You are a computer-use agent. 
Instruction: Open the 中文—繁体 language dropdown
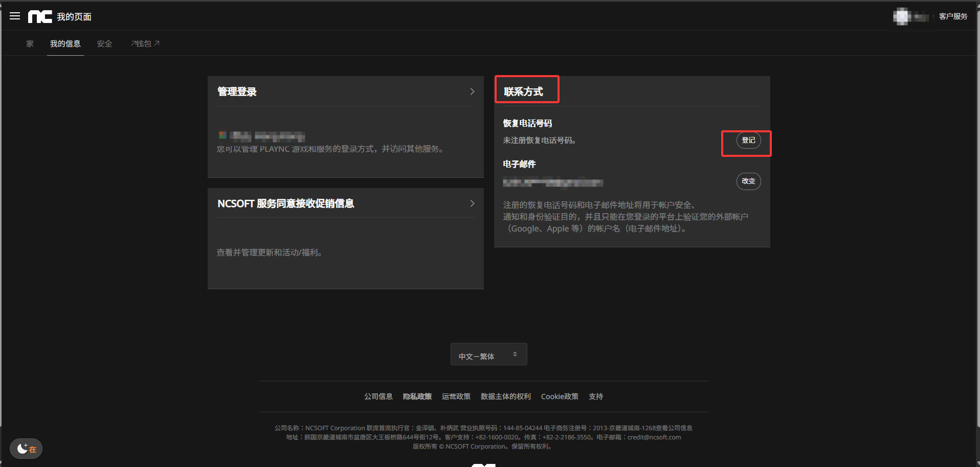(488, 355)
